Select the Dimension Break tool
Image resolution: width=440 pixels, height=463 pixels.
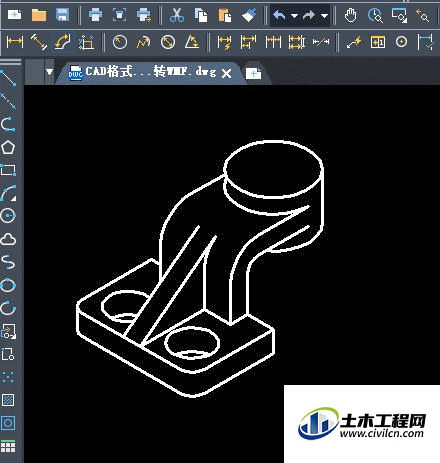(x=321, y=42)
